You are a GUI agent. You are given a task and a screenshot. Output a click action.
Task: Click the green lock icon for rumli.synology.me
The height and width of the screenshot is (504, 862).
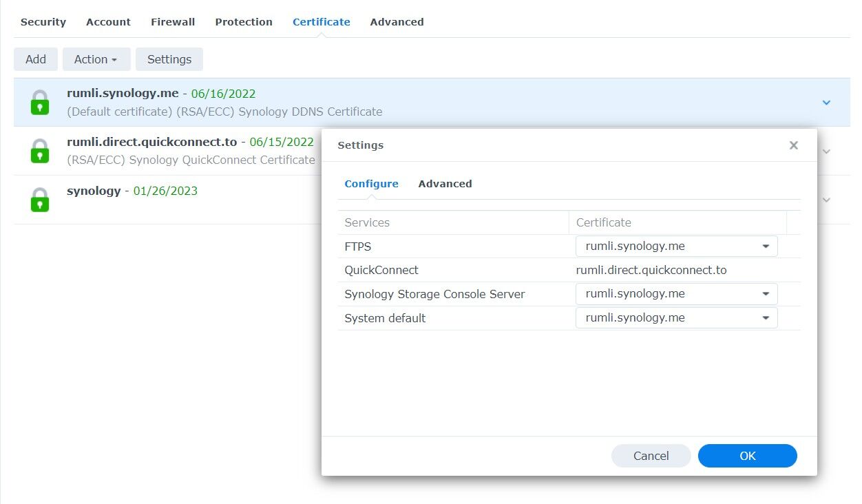point(40,103)
